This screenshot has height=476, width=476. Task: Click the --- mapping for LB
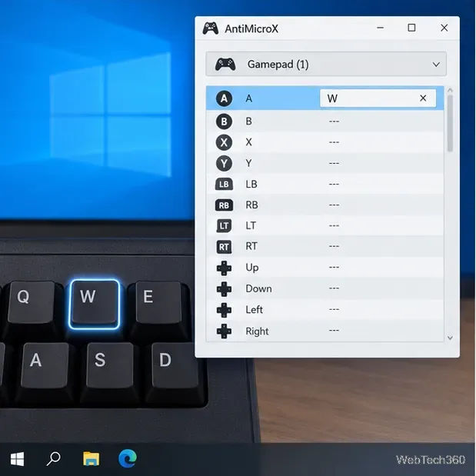click(x=334, y=184)
